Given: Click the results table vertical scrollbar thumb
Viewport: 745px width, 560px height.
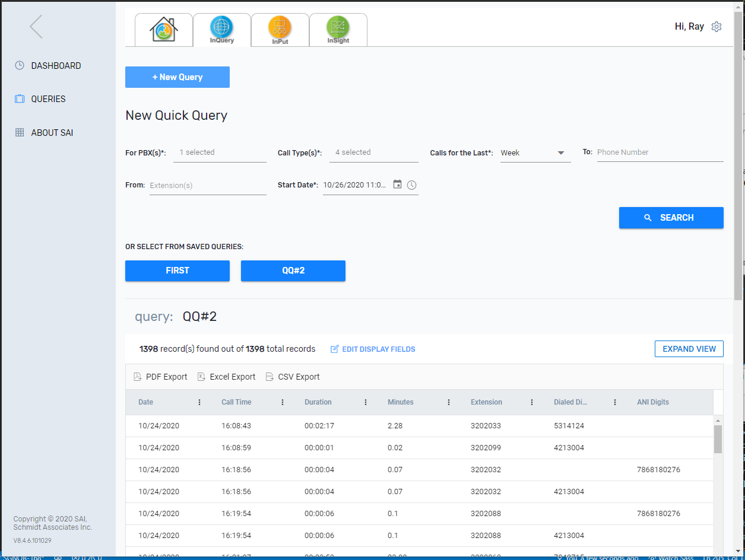Looking at the screenshot, I should pyautogui.click(x=718, y=439).
